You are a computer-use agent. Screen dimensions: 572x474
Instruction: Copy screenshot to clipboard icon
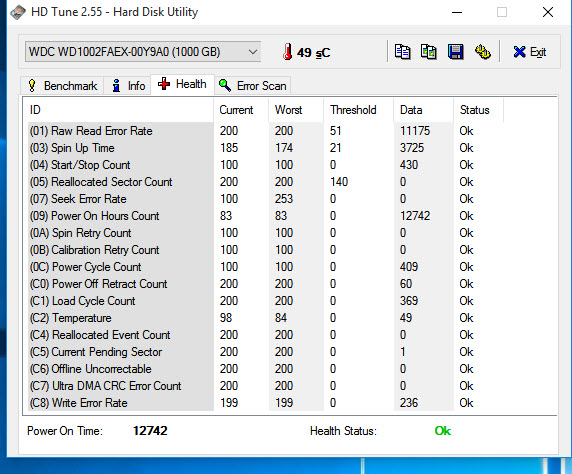click(x=429, y=52)
